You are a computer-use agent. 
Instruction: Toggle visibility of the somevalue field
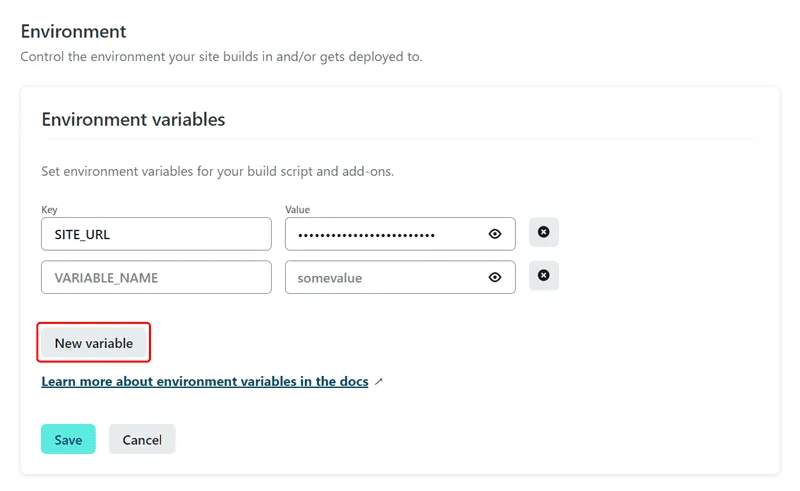(494, 277)
